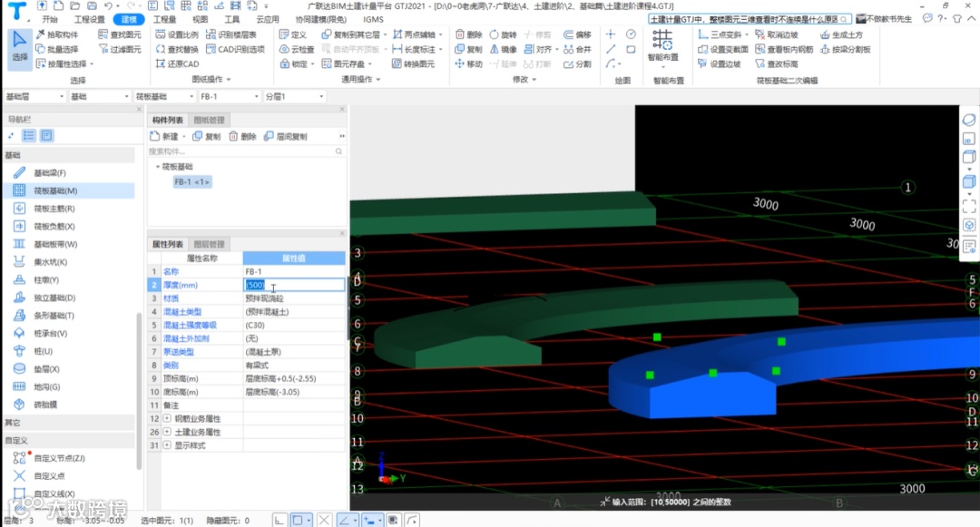Image resolution: width=980 pixels, height=527 pixels.
Task: Run 云检查 cloud check
Action: click(297, 49)
